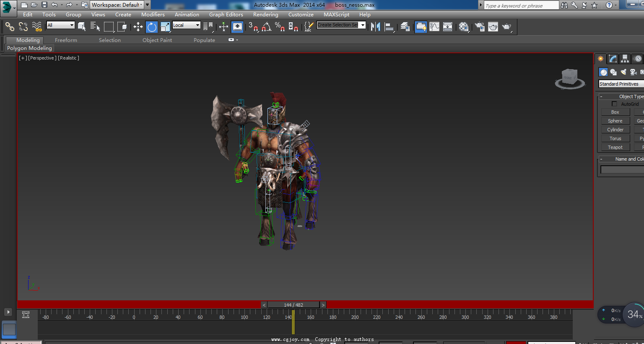The image size is (644, 344).
Task: Click the time slider showing 144 / 482
Action: pyautogui.click(x=293, y=305)
